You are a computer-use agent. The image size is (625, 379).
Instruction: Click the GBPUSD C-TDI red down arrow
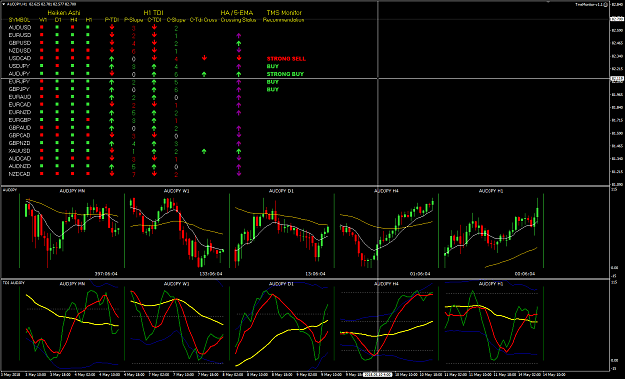click(x=154, y=43)
